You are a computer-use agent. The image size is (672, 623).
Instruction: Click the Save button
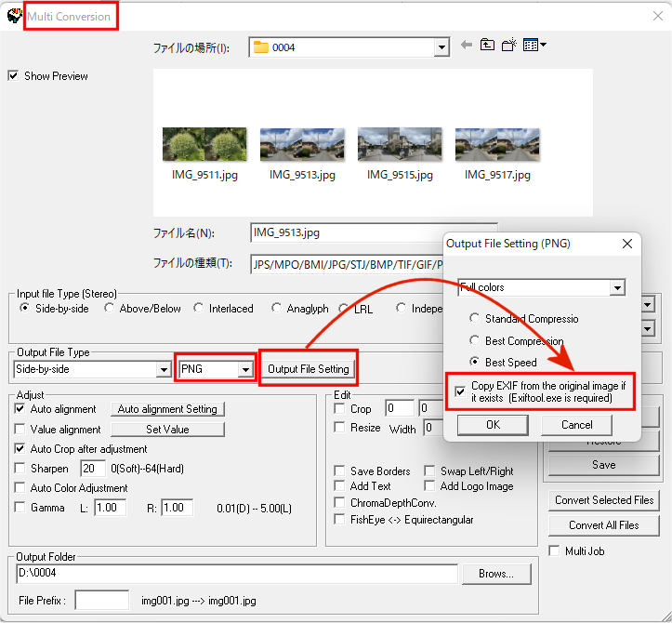[x=603, y=465]
